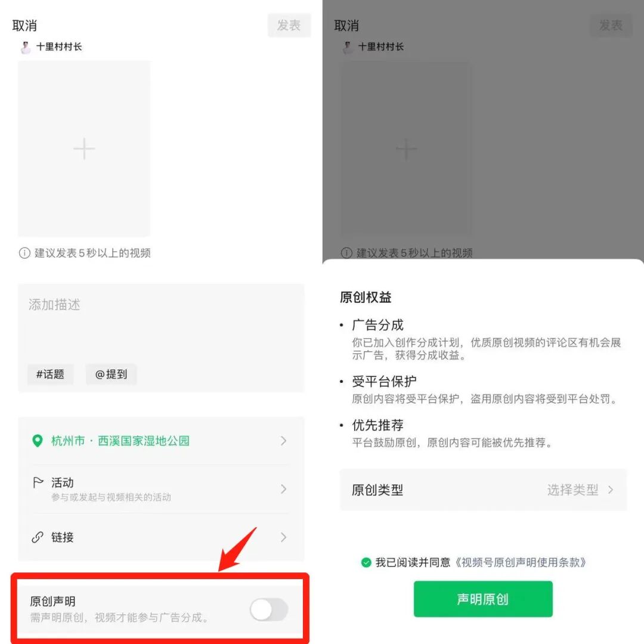Tap the plus icon to add video

pos(84,148)
